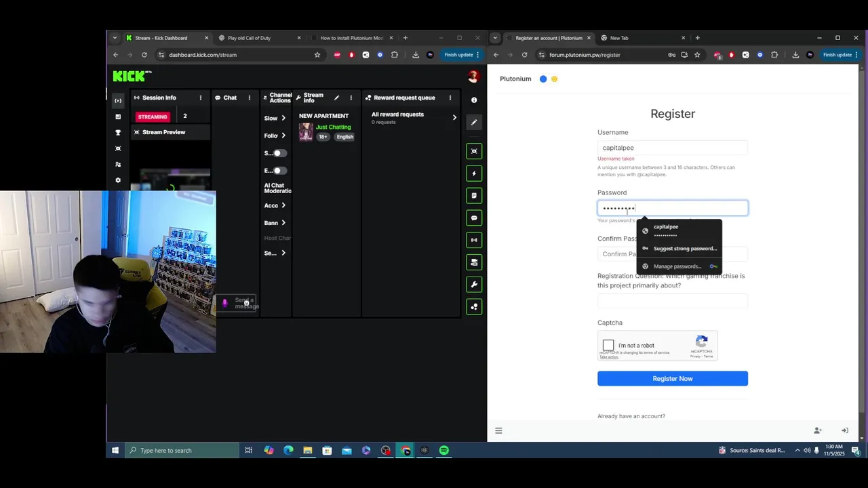Expand the Acco option in Channel Actions
The height and width of the screenshot is (488, 868).
pyautogui.click(x=275, y=205)
